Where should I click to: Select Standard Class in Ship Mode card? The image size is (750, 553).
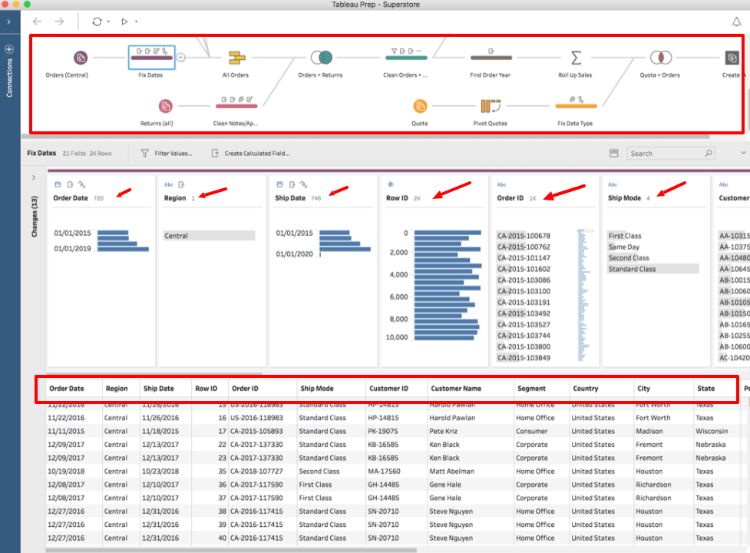click(x=653, y=269)
